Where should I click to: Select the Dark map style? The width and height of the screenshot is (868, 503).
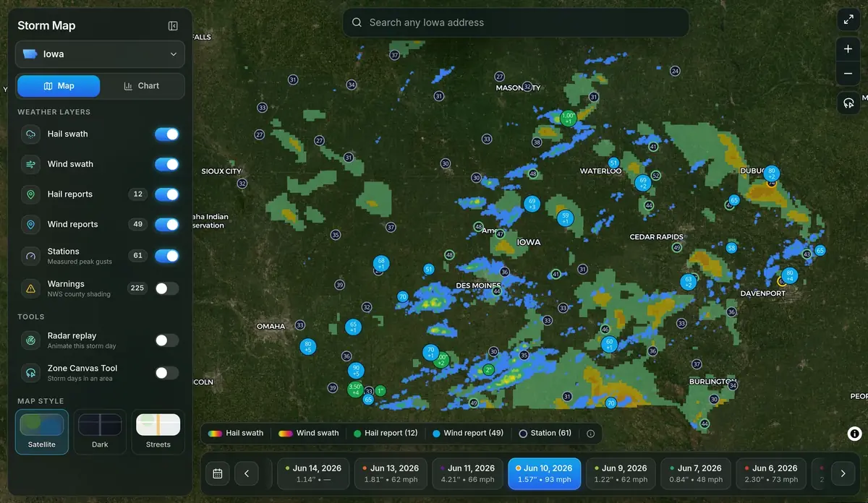pyautogui.click(x=100, y=432)
